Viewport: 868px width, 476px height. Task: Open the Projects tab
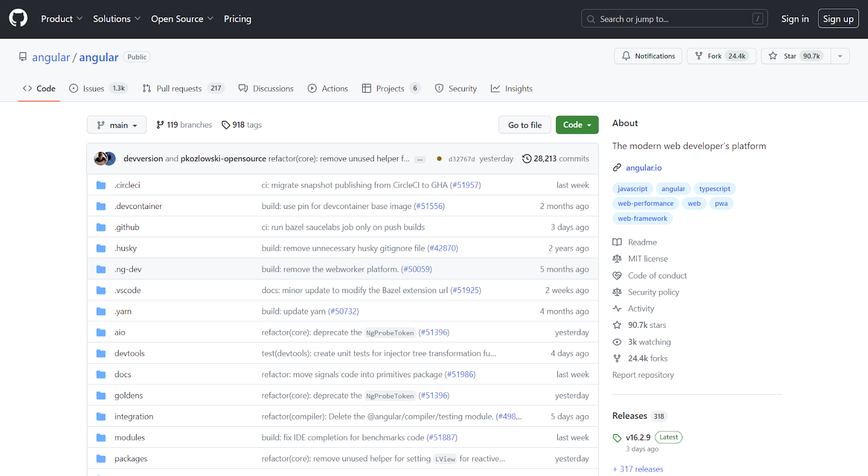pos(391,88)
